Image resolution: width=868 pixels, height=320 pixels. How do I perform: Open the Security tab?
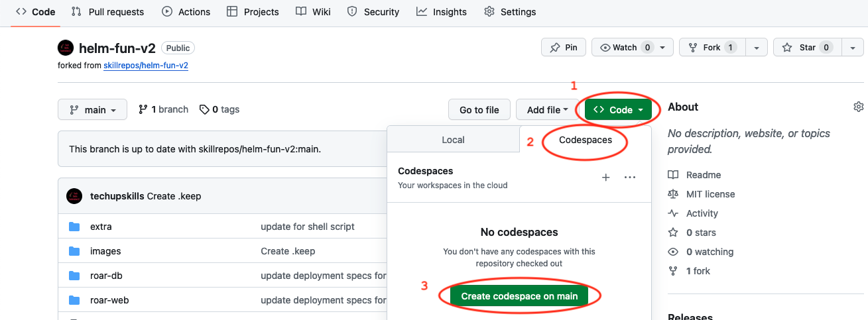pyautogui.click(x=373, y=11)
